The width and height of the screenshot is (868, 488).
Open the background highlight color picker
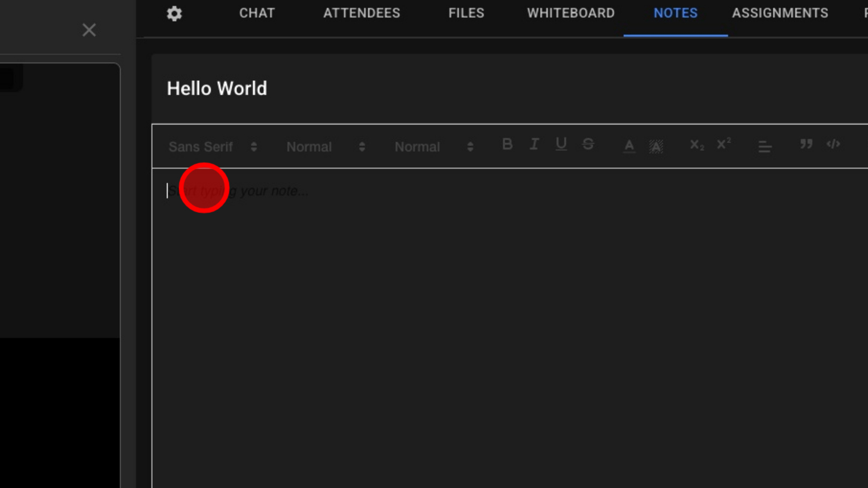(x=656, y=146)
